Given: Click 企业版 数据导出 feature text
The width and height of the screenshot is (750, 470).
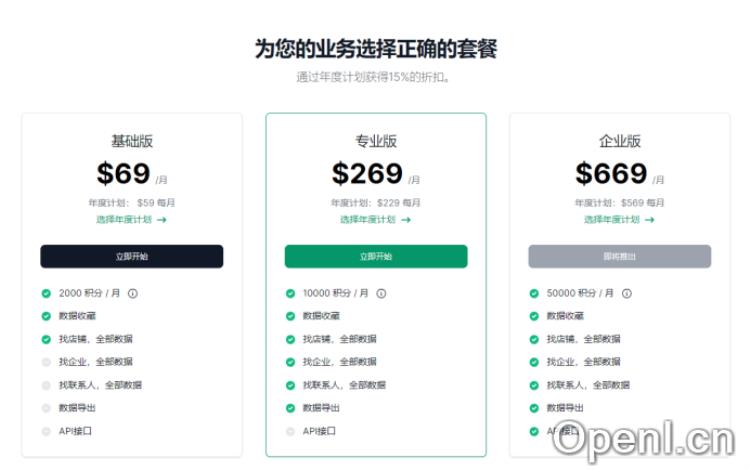Looking at the screenshot, I should (x=565, y=408).
